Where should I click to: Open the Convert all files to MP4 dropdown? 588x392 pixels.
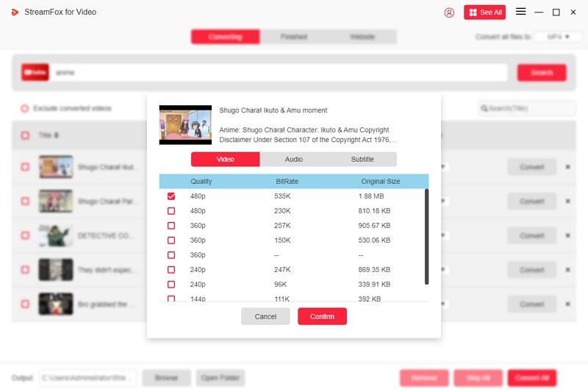(x=559, y=37)
